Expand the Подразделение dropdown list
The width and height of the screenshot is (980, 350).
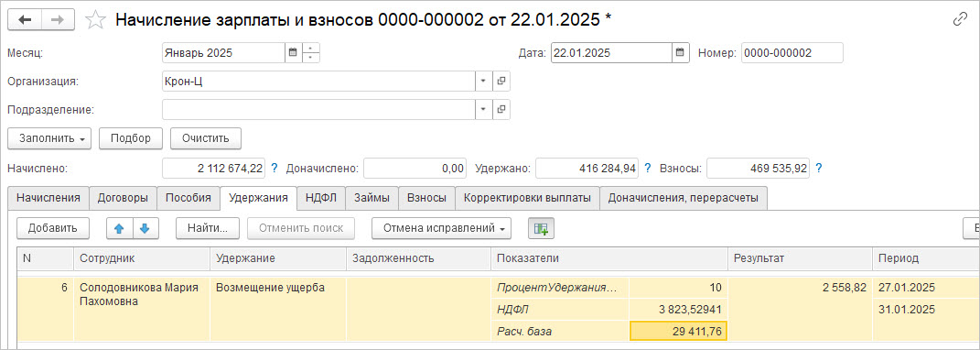tap(484, 110)
